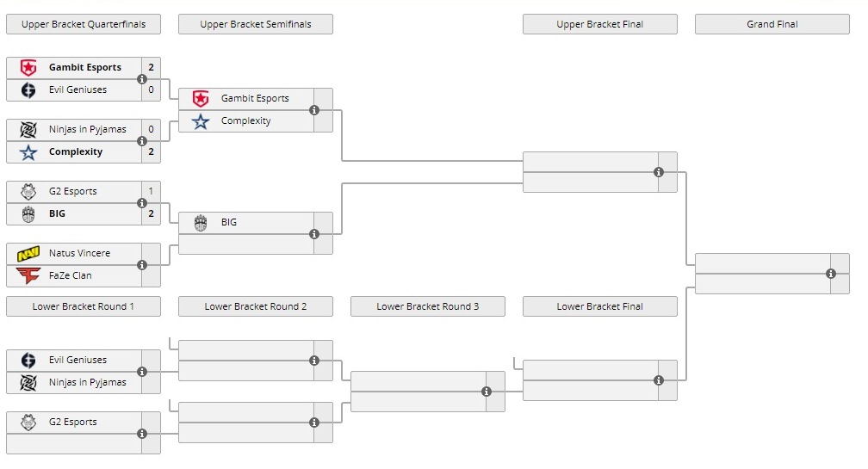Click Complexity star logo in semifinals
The width and height of the screenshot is (868, 469).
pos(201,120)
